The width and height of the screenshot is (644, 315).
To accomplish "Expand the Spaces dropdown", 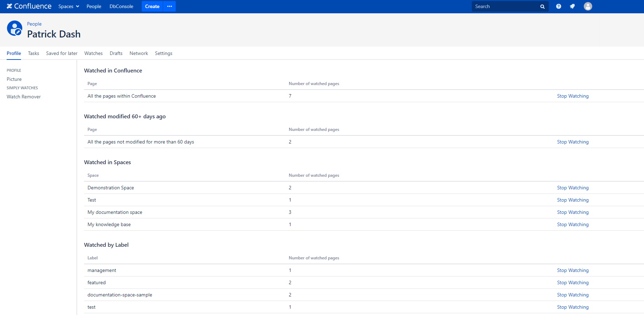I will tap(69, 6).
